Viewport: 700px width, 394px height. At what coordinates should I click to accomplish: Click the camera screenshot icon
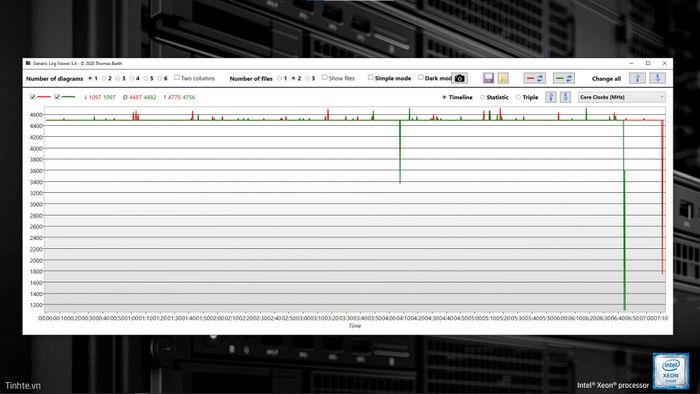pos(459,79)
